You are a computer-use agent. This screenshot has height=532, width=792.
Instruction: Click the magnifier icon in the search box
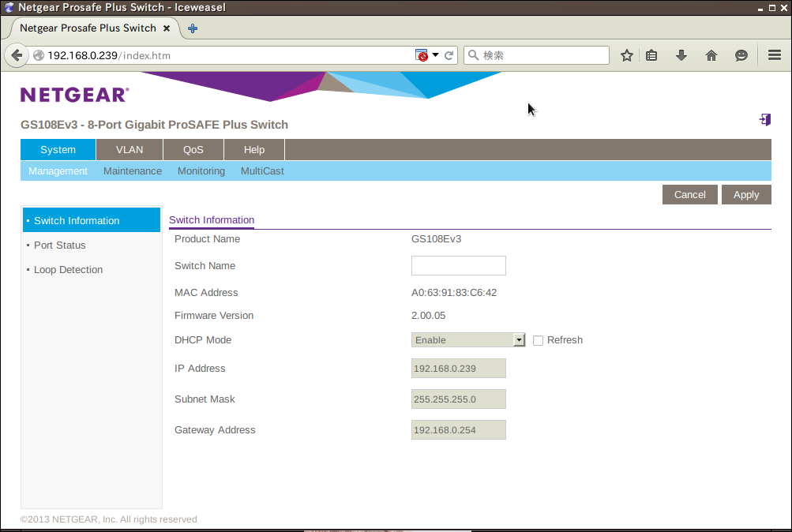point(473,55)
